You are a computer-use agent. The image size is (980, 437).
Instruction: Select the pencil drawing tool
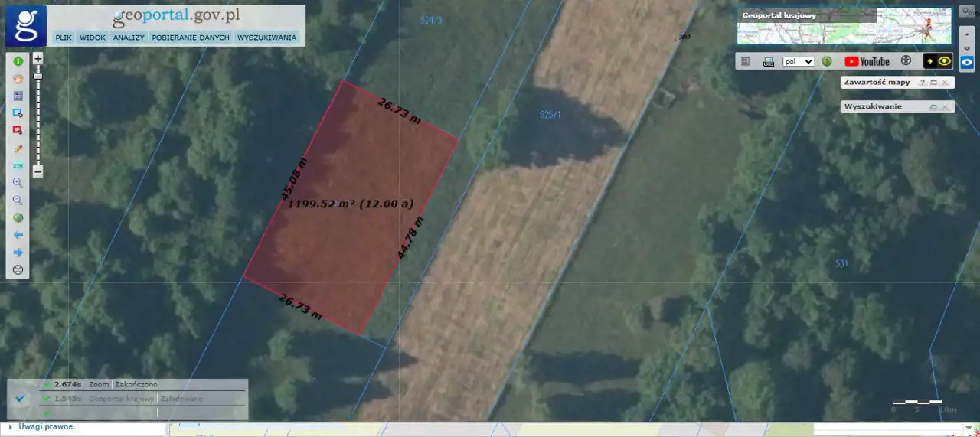(18, 148)
